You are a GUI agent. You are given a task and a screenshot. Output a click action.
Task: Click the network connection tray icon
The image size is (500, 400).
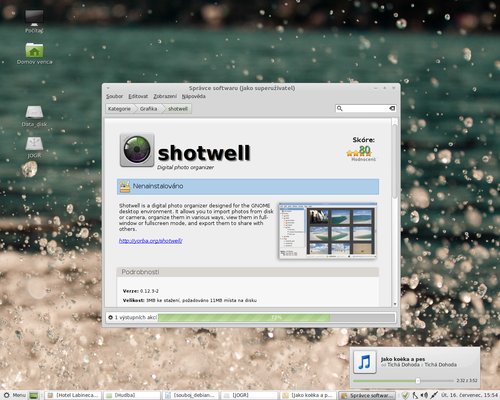coord(434,395)
